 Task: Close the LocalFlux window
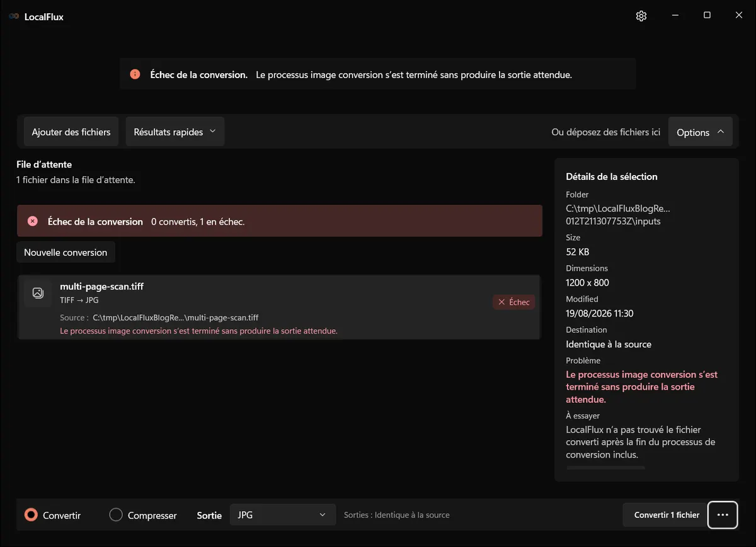pos(739,16)
